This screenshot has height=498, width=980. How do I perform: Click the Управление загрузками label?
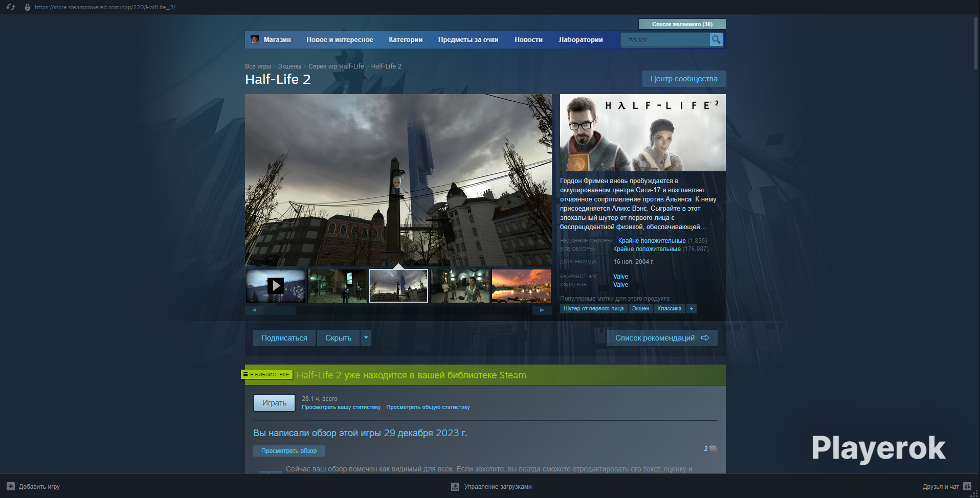(x=498, y=487)
